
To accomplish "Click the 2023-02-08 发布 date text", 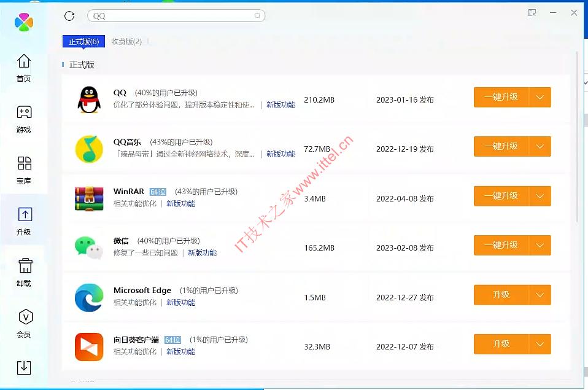I will [x=405, y=248].
